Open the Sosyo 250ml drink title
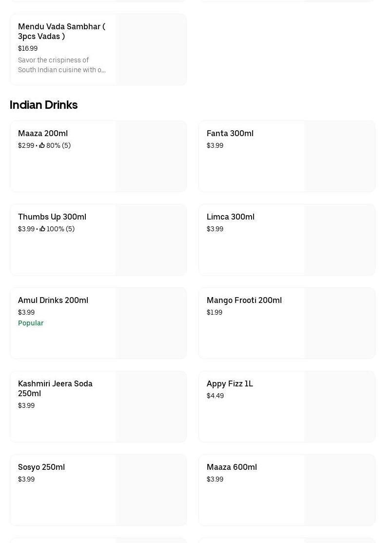The image size is (392, 543). (41, 467)
